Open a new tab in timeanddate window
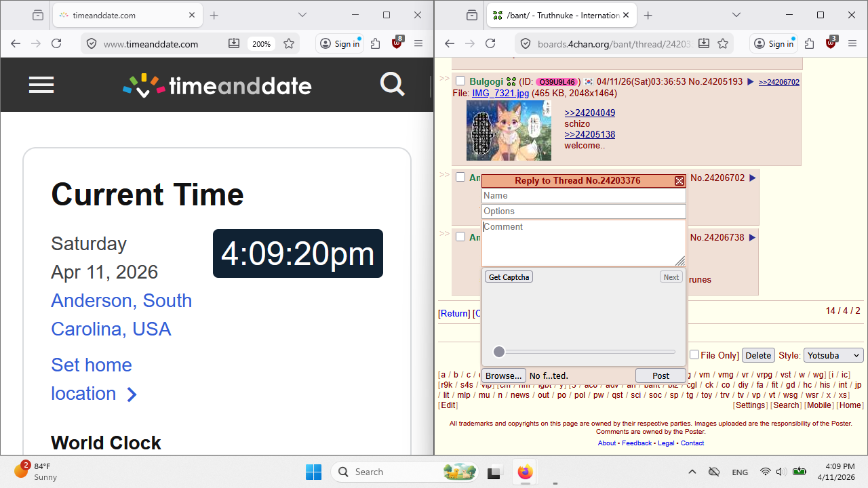 point(214,15)
